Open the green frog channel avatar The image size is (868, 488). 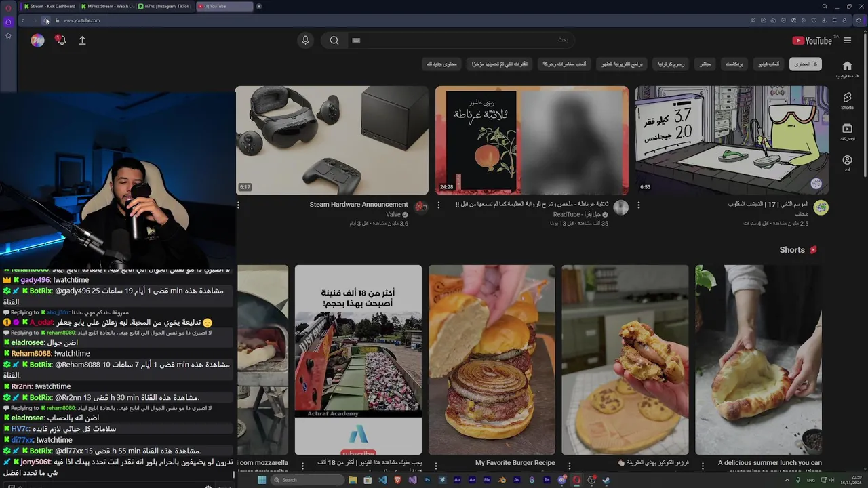[x=821, y=207]
